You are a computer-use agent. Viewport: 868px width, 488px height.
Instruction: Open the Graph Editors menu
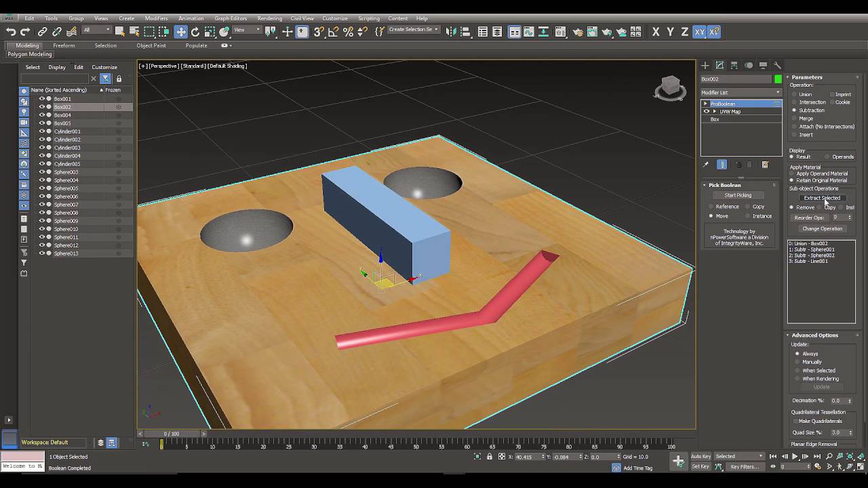[x=231, y=18]
